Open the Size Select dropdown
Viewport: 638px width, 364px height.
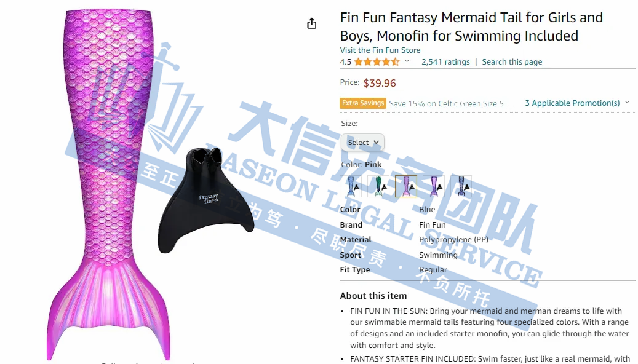click(x=362, y=143)
